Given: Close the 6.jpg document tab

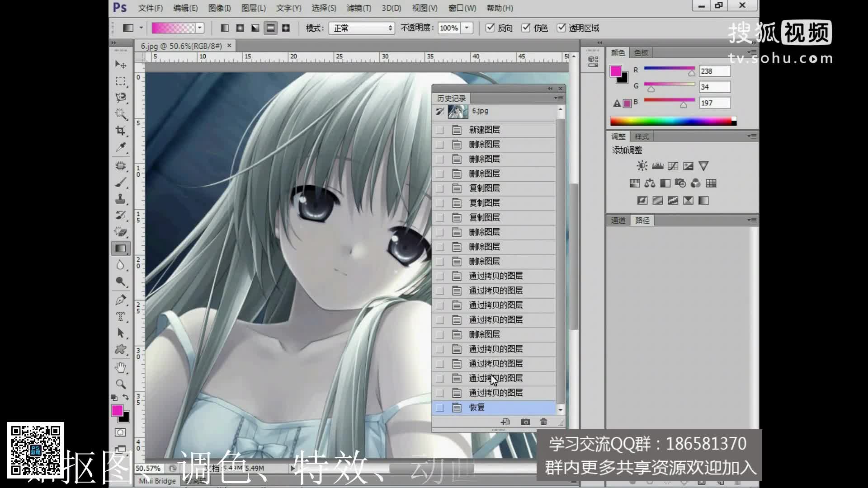Looking at the screenshot, I should (229, 46).
